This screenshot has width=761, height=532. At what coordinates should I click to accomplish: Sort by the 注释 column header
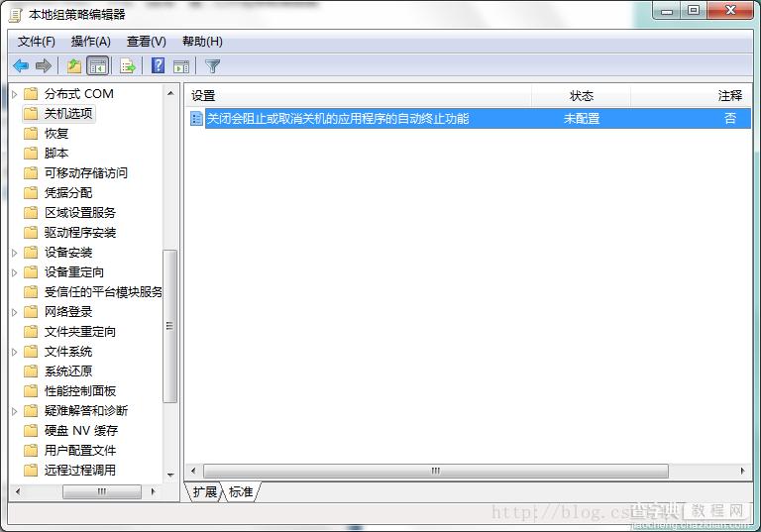tap(691, 96)
